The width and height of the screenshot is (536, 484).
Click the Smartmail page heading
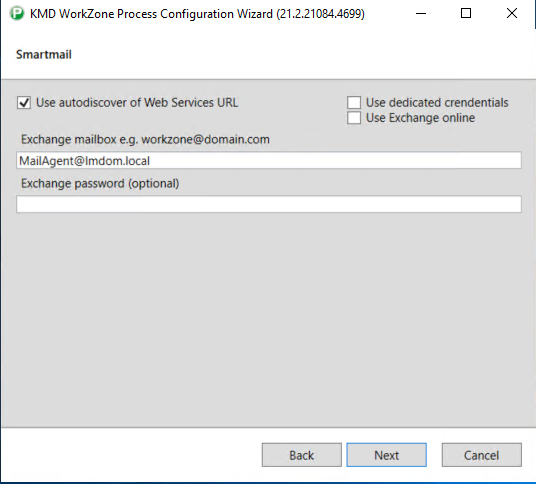tap(44, 55)
